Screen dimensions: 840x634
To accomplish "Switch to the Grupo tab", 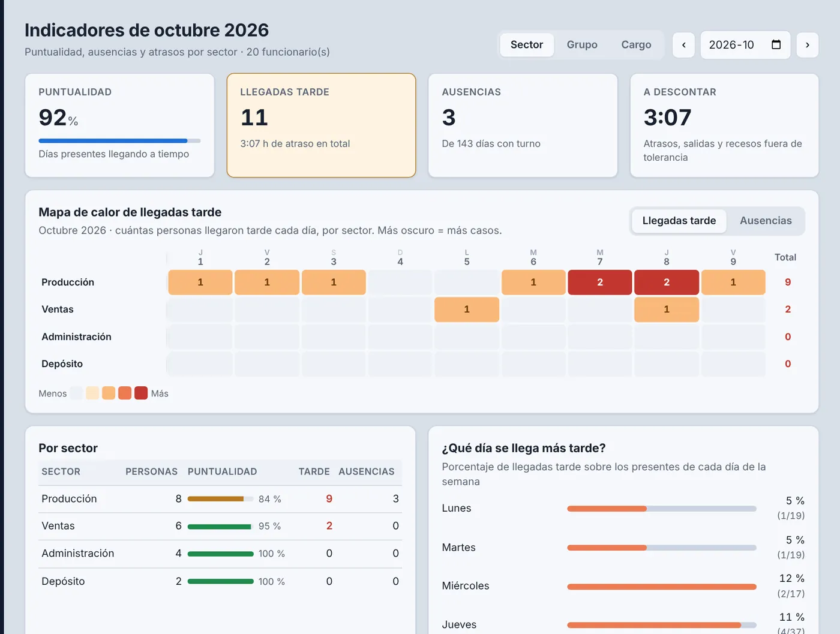I will [x=582, y=45].
